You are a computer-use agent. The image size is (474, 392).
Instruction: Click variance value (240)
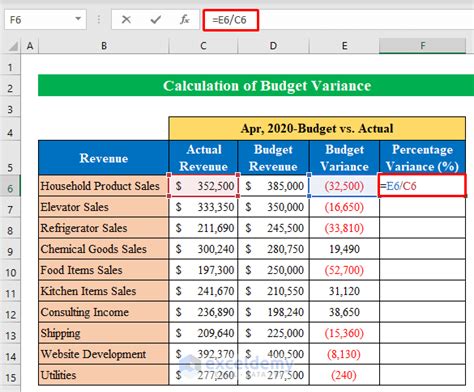pyautogui.click(x=344, y=375)
